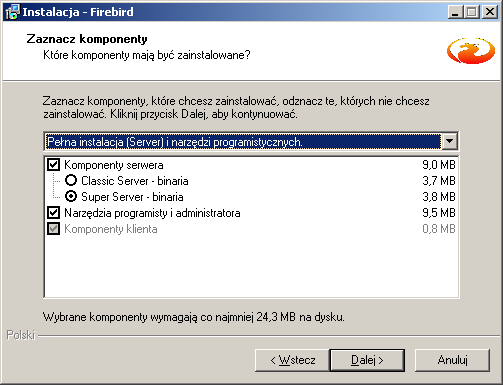Close the Firebird installer window
Image resolution: width=503 pixels, height=385 pixels.
pos(490,12)
